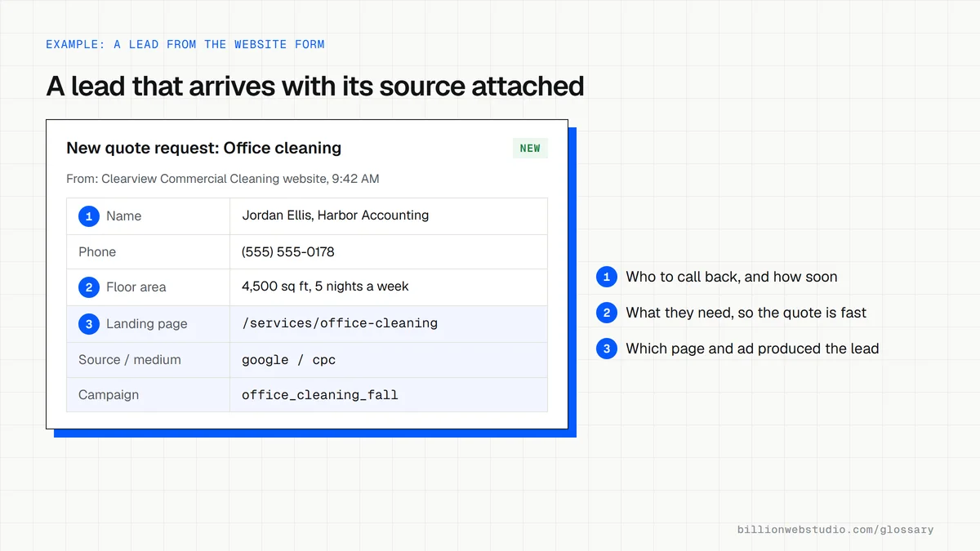Select the "Jordan Ellis, Harbor Accounting" cell
The image size is (980, 551).
click(x=336, y=216)
